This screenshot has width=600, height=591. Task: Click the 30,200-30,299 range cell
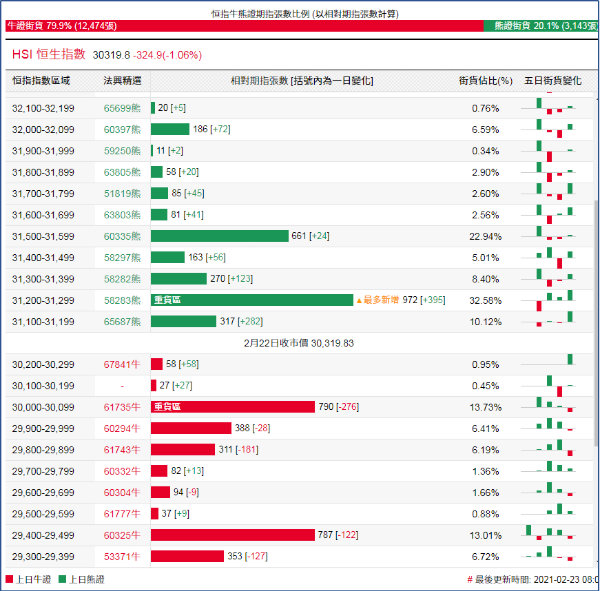[43, 364]
